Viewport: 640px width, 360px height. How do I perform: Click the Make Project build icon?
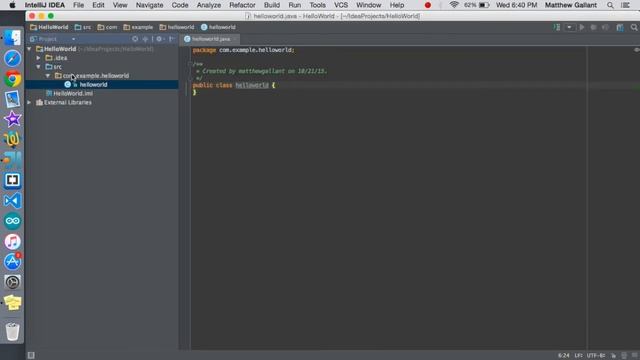[x=557, y=27]
